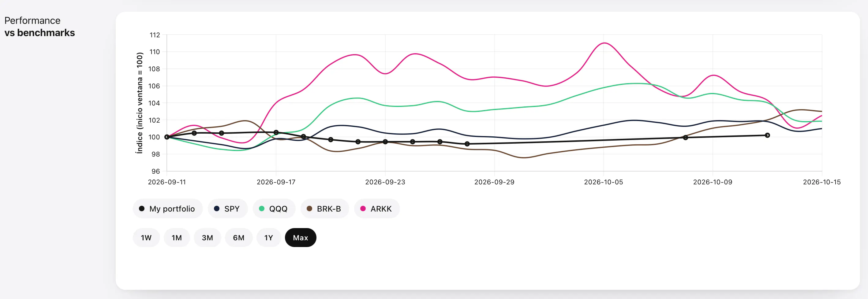Image resolution: width=868 pixels, height=299 pixels.
Task: Toggle the My portfolio series chip
Action: (x=168, y=209)
